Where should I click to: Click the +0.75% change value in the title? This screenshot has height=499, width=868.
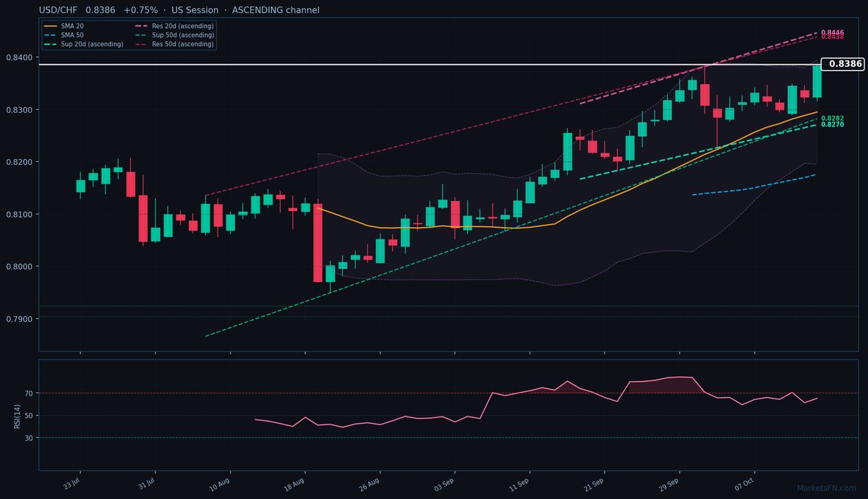point(140,10)
